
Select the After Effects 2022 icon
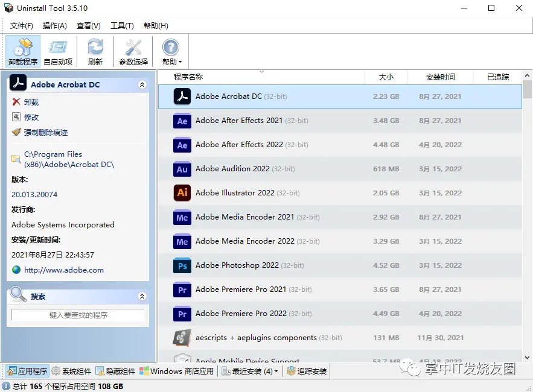coord(182,145)
